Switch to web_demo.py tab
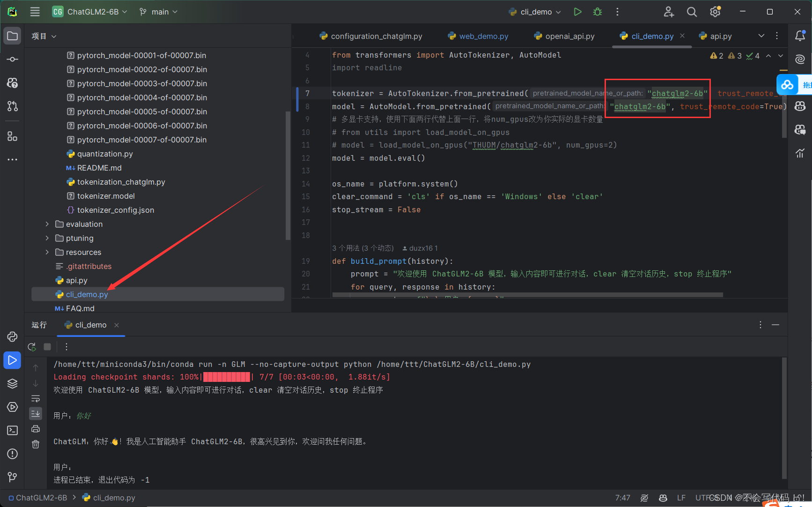 click(478, 36)
